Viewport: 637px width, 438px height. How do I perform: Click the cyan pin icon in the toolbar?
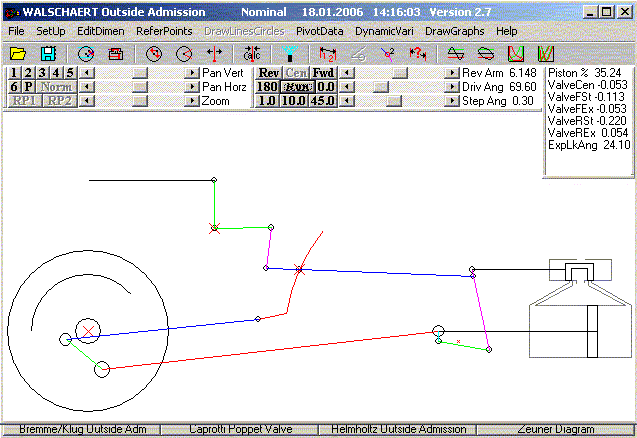point(289,53)
